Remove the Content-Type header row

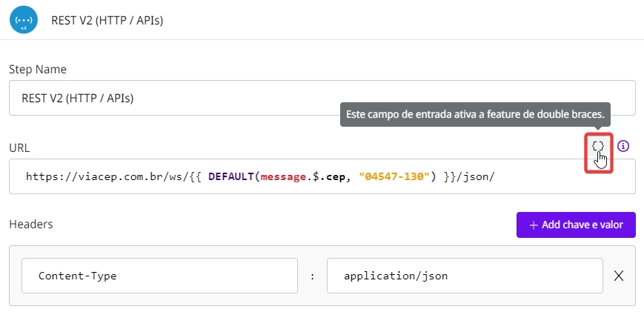619,276
